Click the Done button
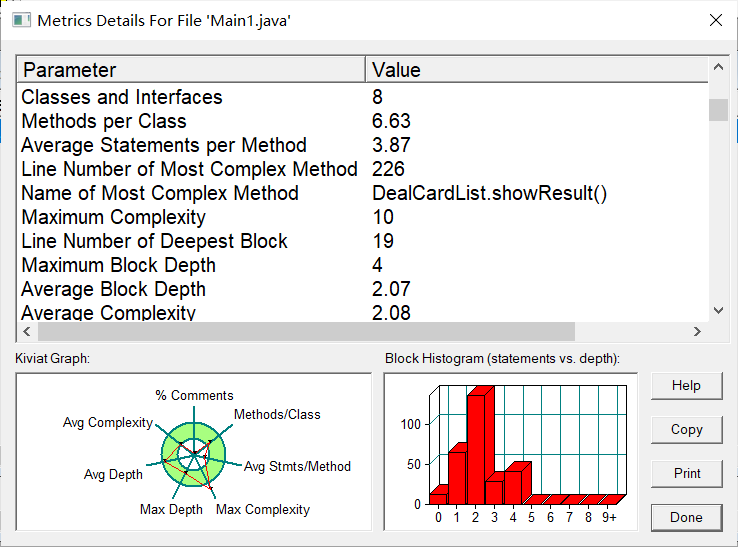738x547 pixels. pyautogui.click(x=686, y=517)
